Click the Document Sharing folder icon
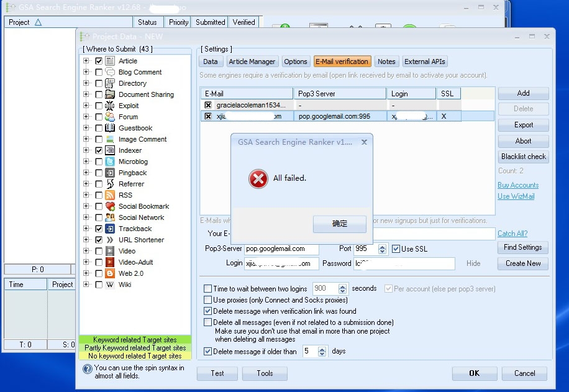 coord(110,94)
